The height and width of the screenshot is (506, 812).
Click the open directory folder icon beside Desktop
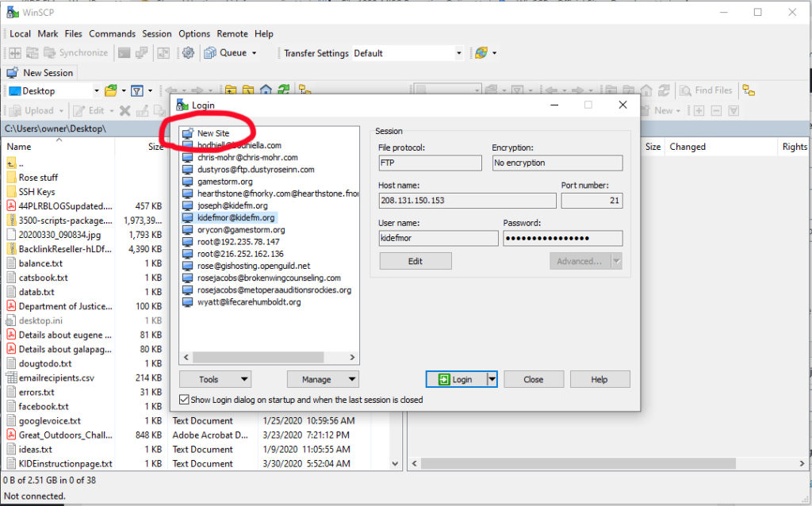click(x=111, y=91)
